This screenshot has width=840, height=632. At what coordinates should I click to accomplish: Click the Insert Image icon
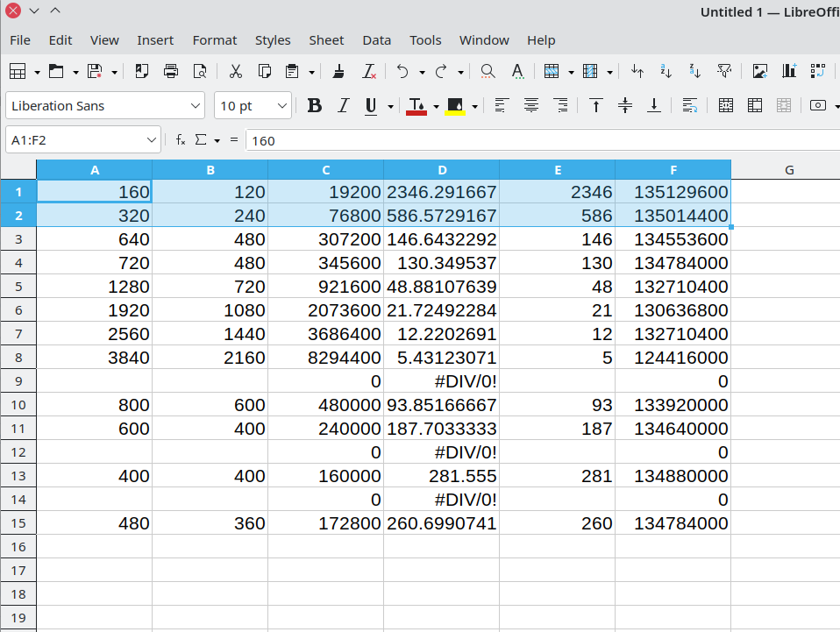[x=759, y=71]
